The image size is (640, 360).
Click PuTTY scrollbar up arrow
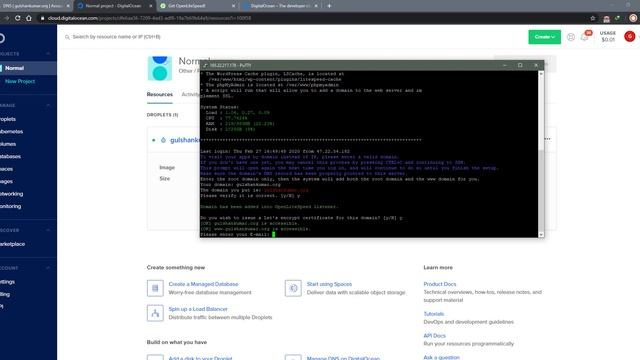(541, 74)
